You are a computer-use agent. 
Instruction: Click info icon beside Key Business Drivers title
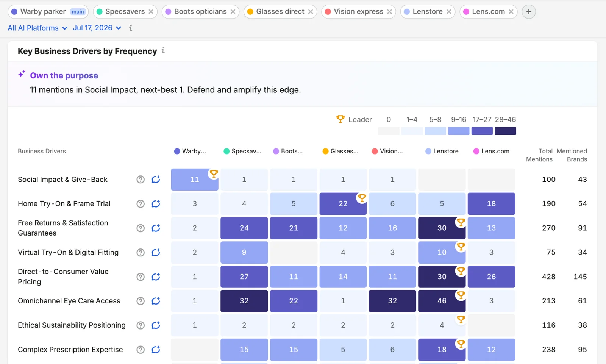[x=163, y=50]
